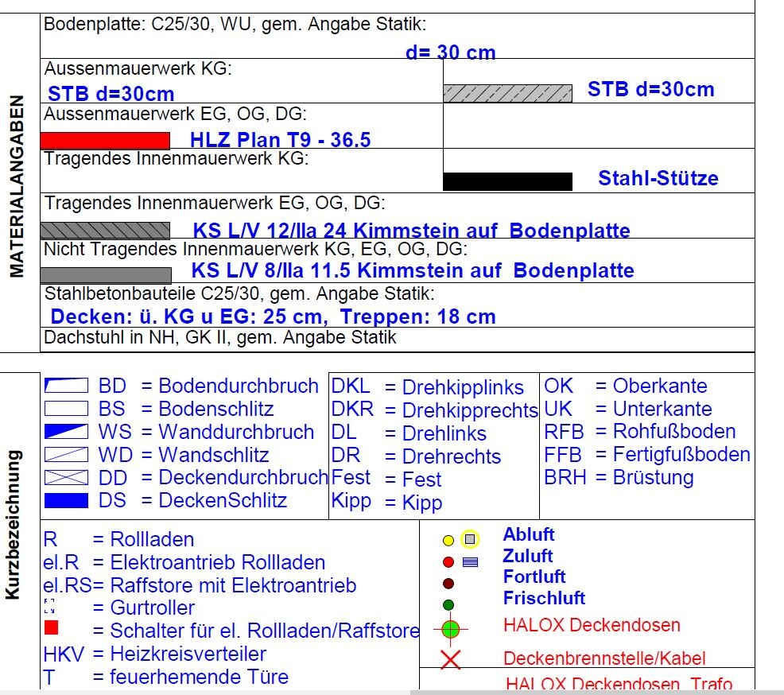This screenshot has width=784, height=695.
Task: Click the red HLZ Plan T9 swatch
Action: pos(104,141)
